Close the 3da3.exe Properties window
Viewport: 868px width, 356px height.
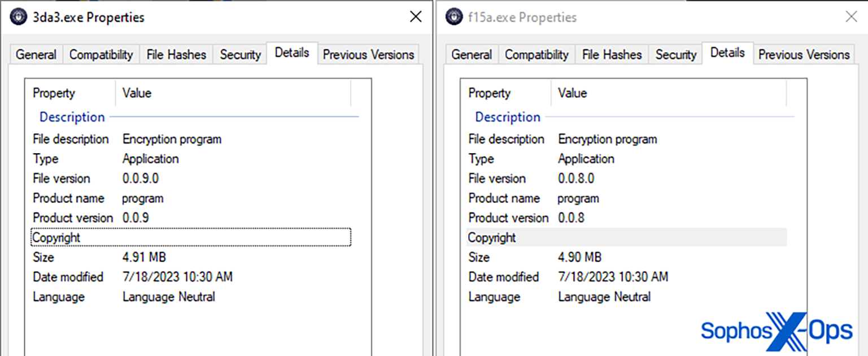(416, 17)
